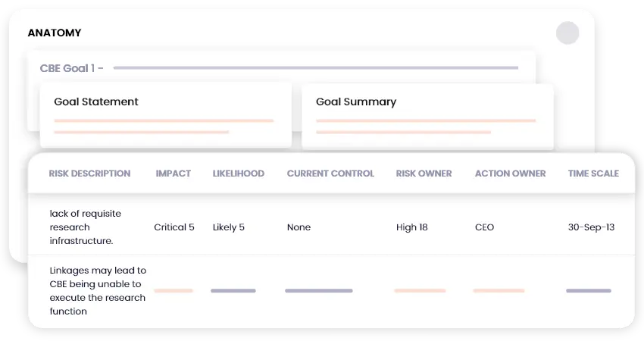Sort by Impact column header
Viewport: 644px width, 341px height.
point(174,174)
